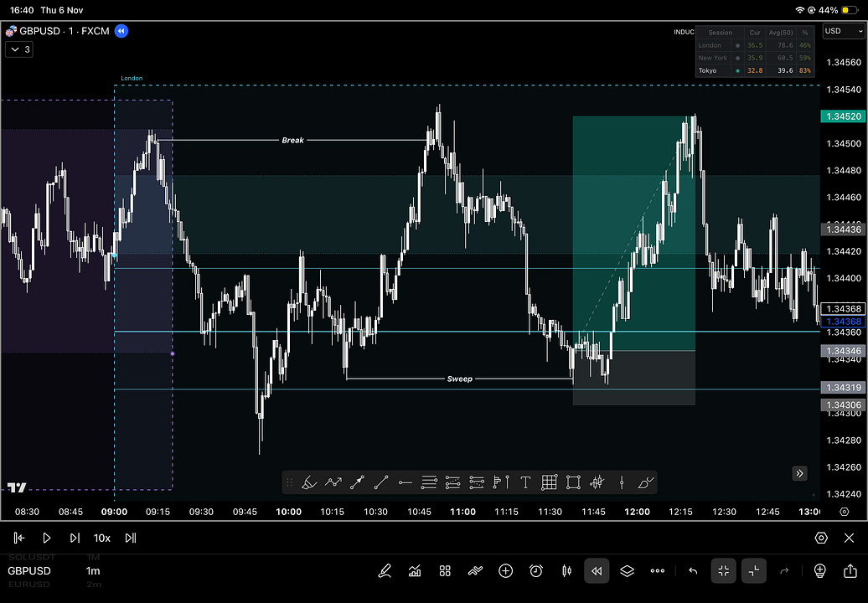868x603 pixels.
Task: Click the 1.34520 target price label
Action: (844, 116)
